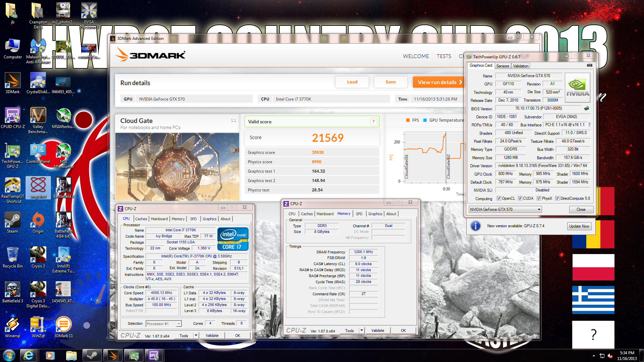Open the Recycle Bin

[x=13, y=257]
